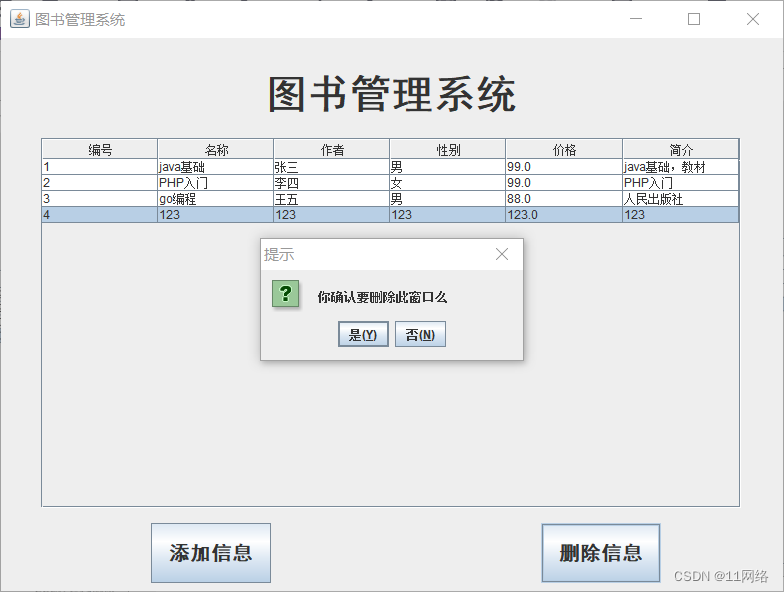Screen dimensions: 784x592
Task: Select the 王五 author cell
Action: [332, 198]
